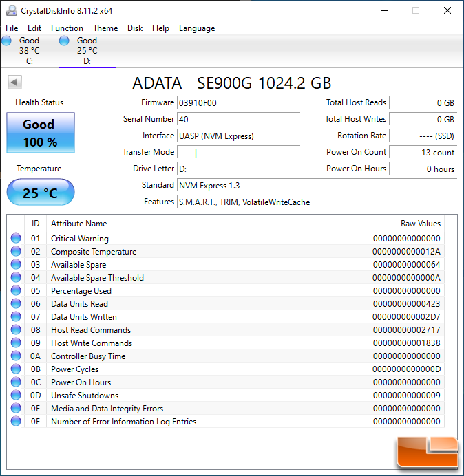Click the Good 100 % health status button
Viewport: 464px width, 476px height.
point(41,133)
